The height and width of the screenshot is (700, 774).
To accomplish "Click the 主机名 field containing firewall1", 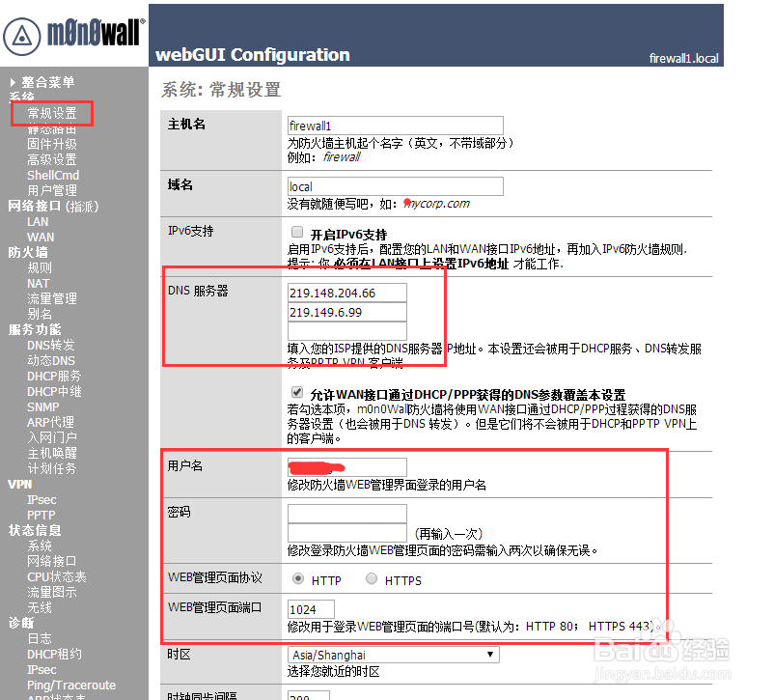I will click(396, 126).
